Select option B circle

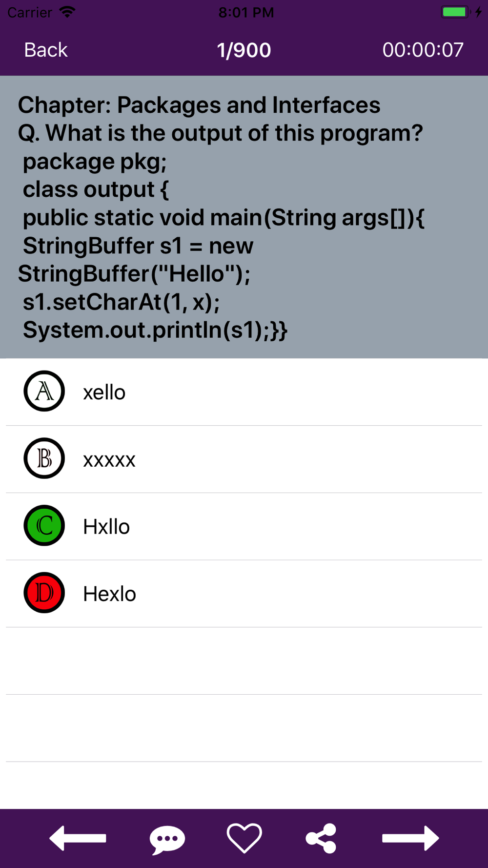[x=44, y=458]
